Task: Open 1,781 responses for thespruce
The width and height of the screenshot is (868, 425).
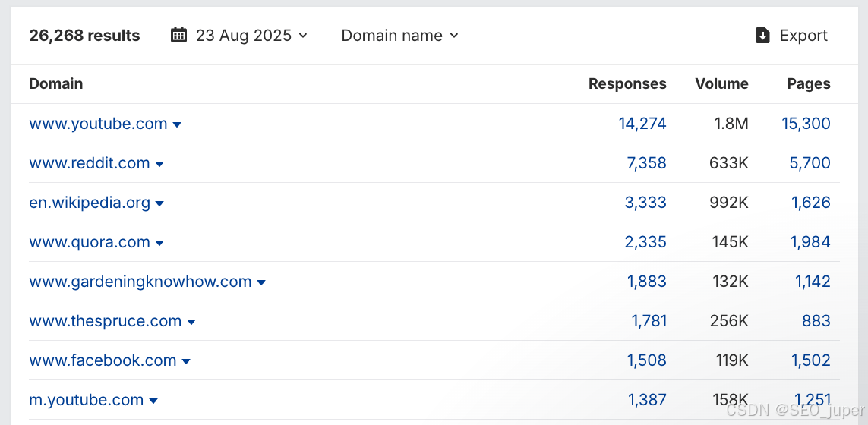Action: (649, 321)
